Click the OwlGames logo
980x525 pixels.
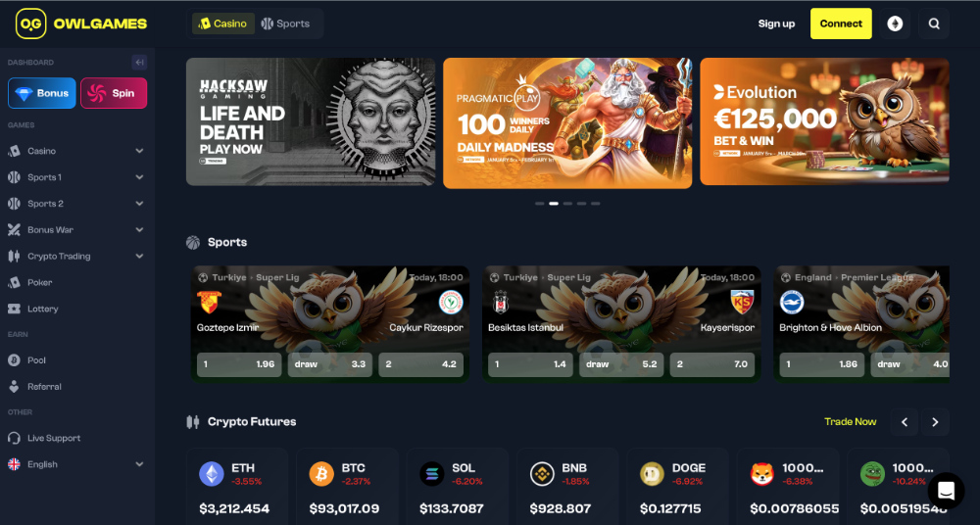81,24
